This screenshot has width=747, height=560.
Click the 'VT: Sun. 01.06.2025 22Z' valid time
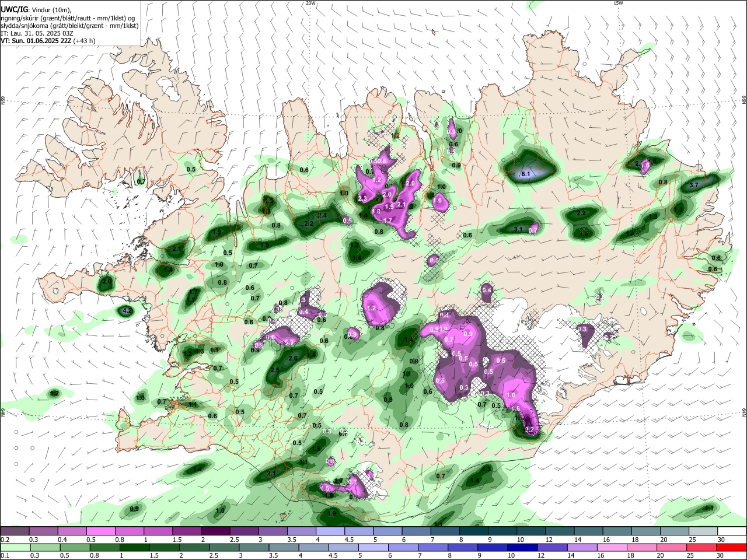click(x=36, y=41)
